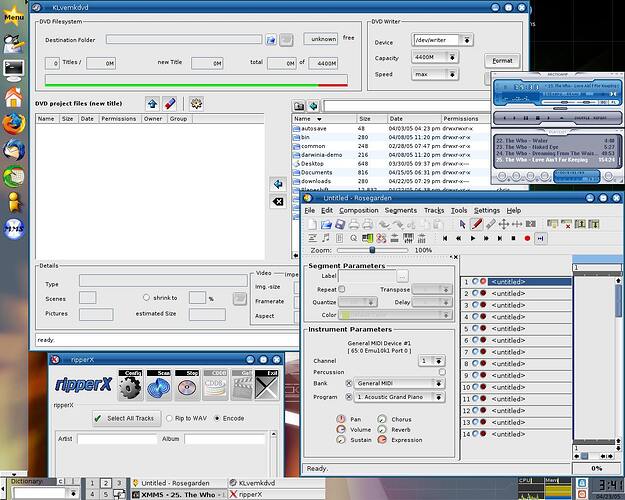Launch Firefox from the left panel
The width and height of the screenshot is (625, 500).
point(14,123)
